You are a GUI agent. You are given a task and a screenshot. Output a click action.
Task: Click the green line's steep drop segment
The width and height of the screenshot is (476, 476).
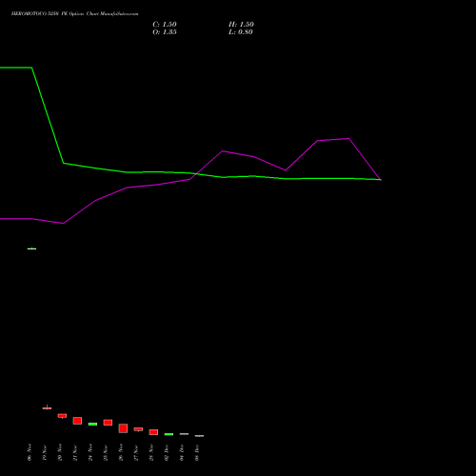tap(48, 115)
